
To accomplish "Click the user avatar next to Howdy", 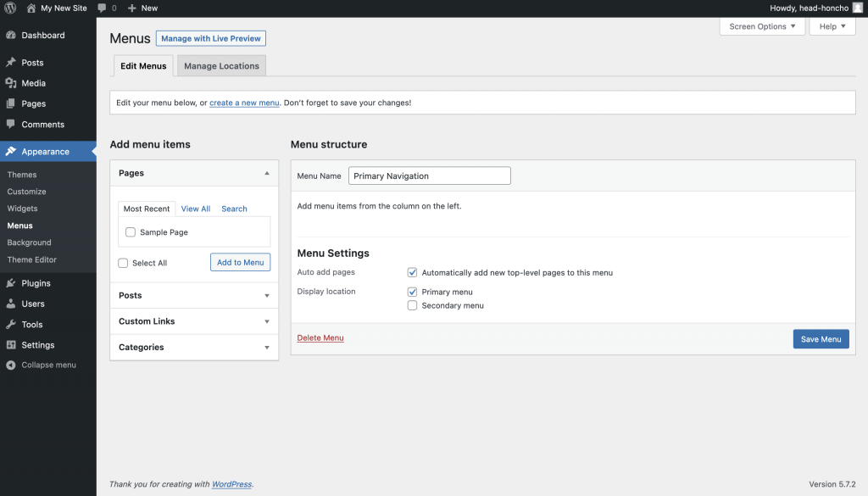I will (857, 8).
